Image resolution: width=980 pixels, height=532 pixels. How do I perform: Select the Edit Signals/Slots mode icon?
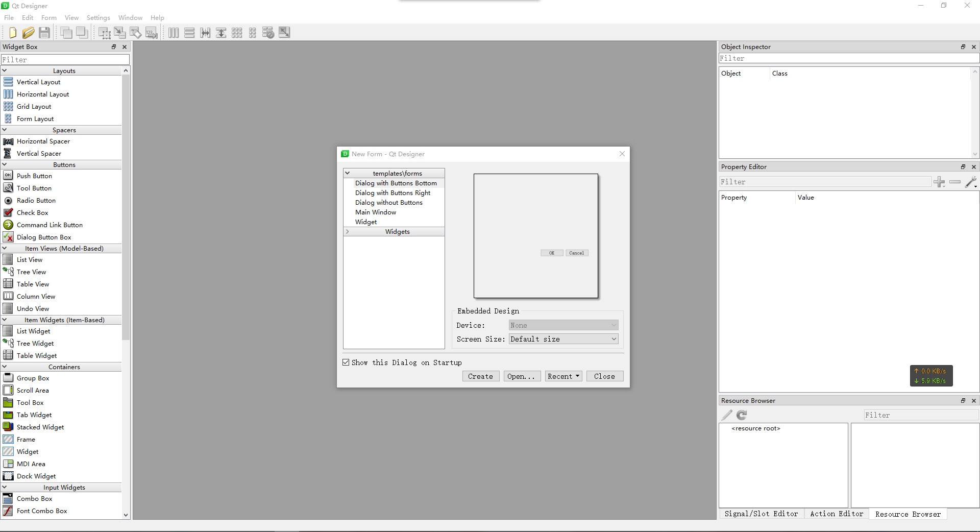coord(120,33)
